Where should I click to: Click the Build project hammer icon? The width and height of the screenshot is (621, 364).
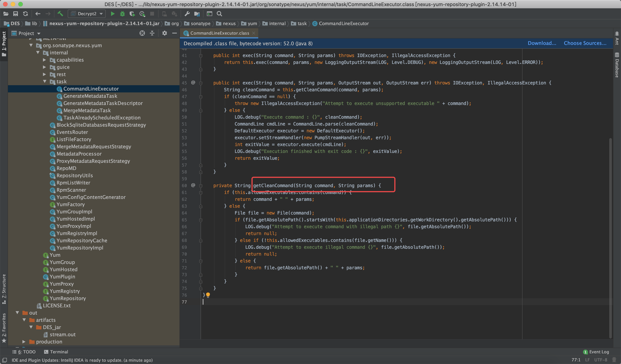(60, 14)
